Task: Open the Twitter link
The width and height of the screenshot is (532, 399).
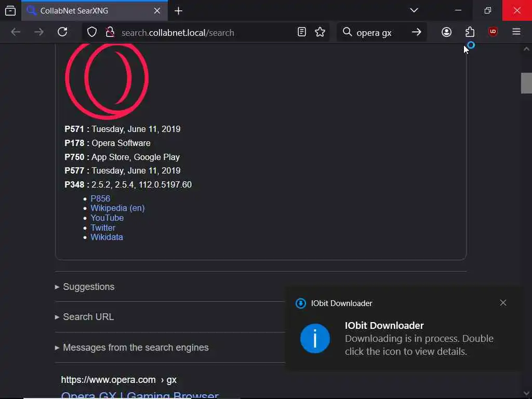Action: [103, 228]
